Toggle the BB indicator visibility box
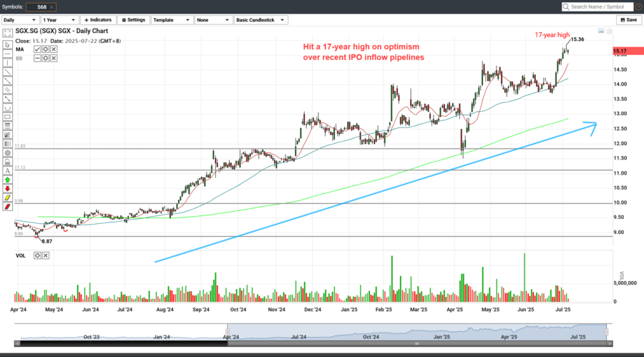 click(37, 59)
